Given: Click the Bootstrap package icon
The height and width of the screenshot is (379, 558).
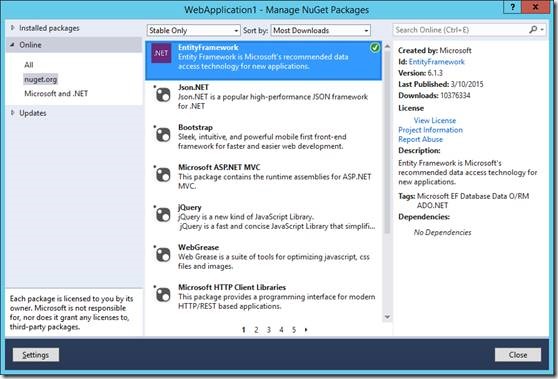Looking at the screenshot, I should point(163,135).
